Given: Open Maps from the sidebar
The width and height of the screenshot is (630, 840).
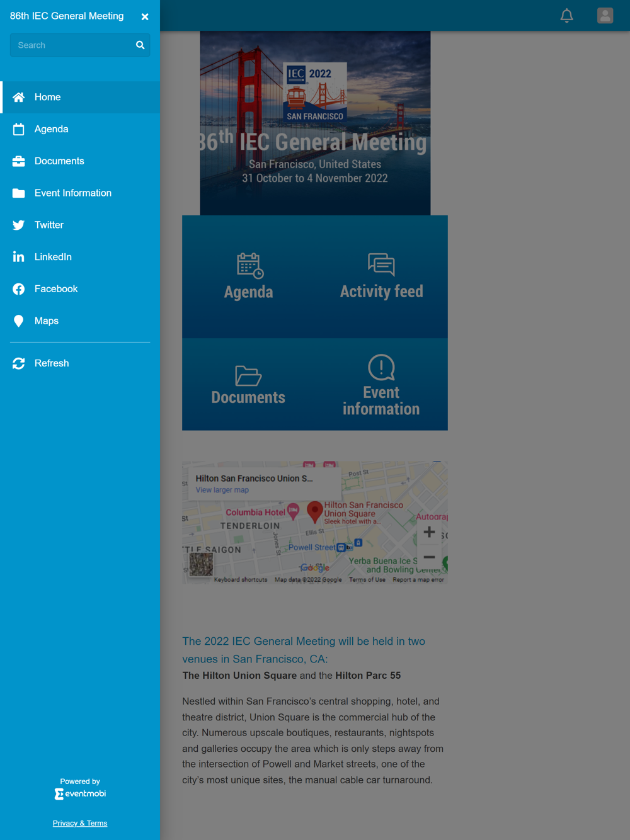Looking at the screenshot, I should coord(80,321).
